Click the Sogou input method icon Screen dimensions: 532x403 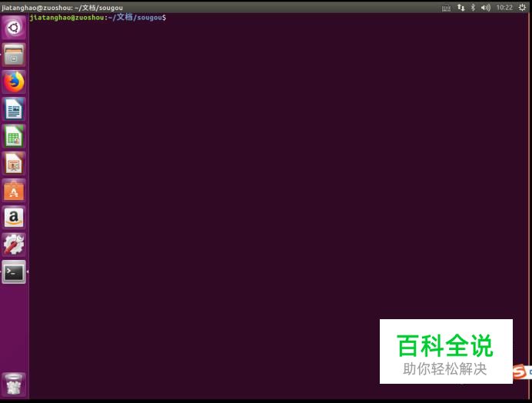click(x=520, y=371)
